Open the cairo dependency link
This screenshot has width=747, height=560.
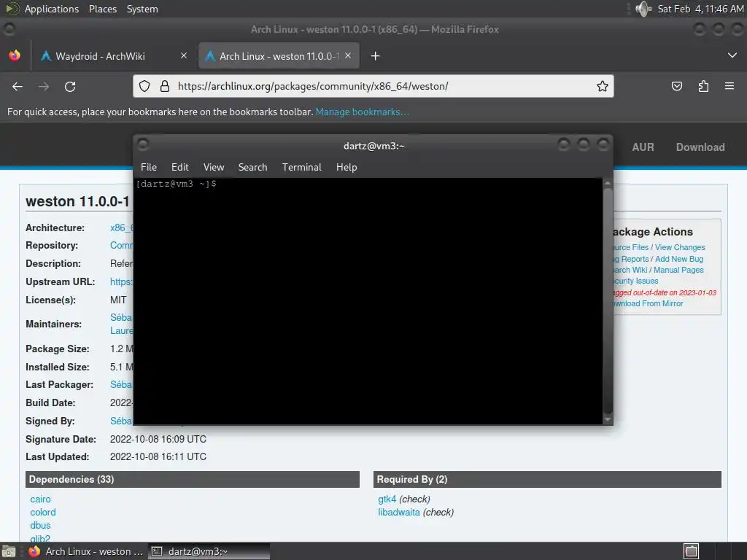click(x=41, y=499)
